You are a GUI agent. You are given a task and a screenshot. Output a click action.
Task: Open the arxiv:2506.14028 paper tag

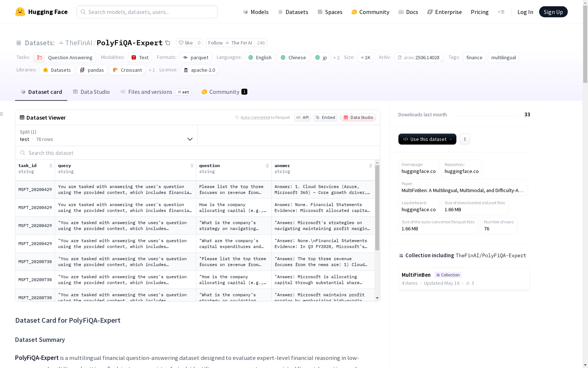tap(419, 57)
